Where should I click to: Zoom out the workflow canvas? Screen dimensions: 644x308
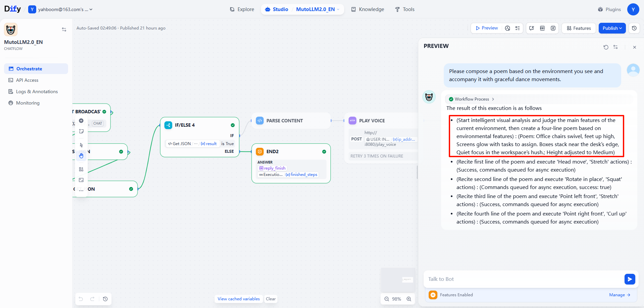point(387,299)
